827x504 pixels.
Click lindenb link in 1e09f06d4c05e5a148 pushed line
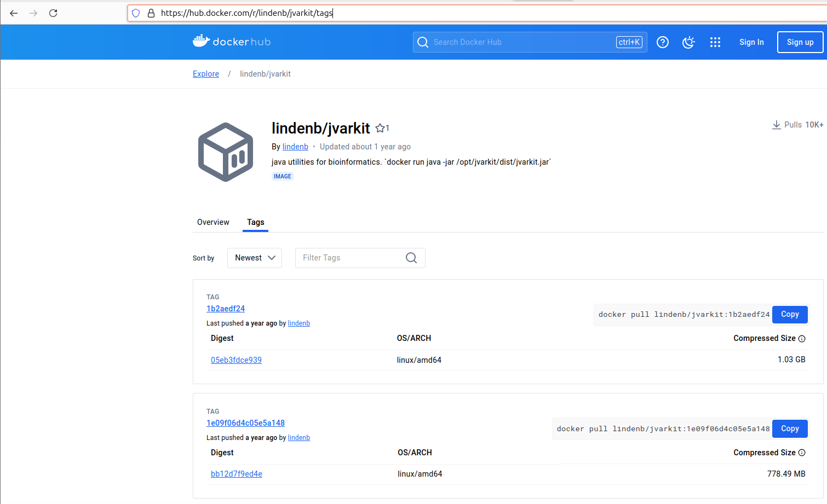pyautogui.click(x=299, y=438)
